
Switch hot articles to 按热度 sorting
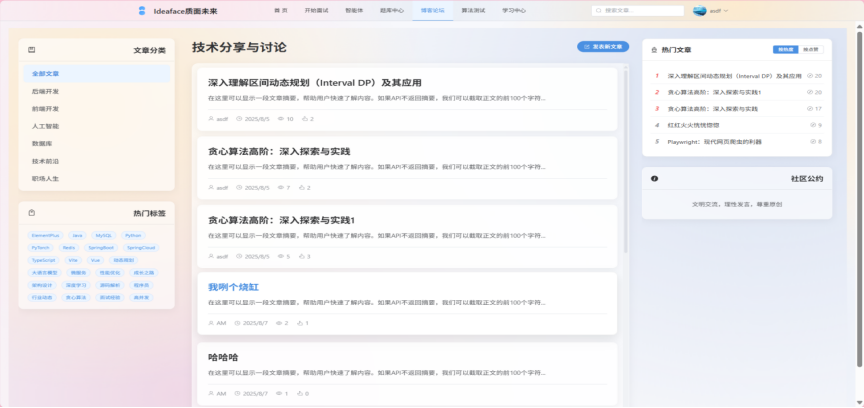(785, 49)
